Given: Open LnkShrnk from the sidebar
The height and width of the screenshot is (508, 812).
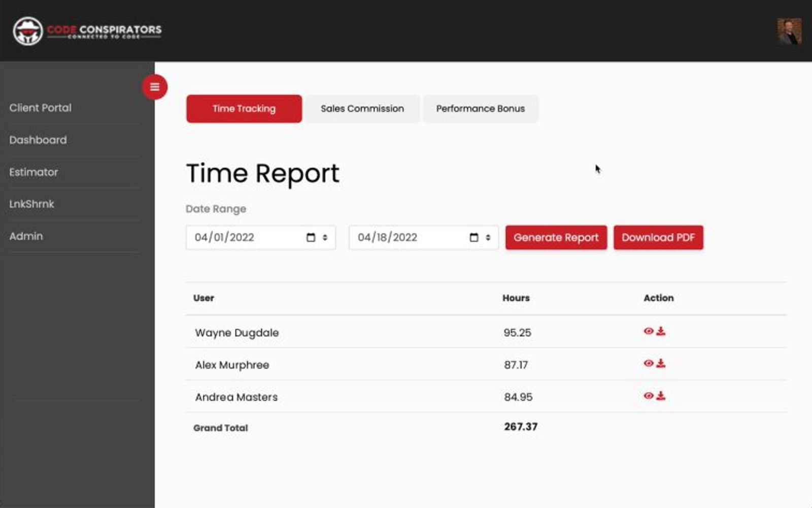Looking at the screenshot, I should tap(31, 204).
